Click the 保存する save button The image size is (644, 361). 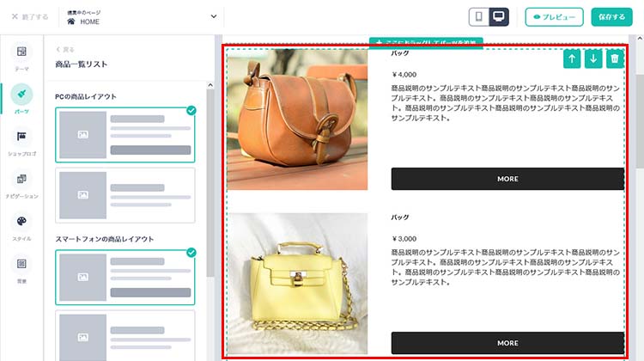(x=611, y=17)
